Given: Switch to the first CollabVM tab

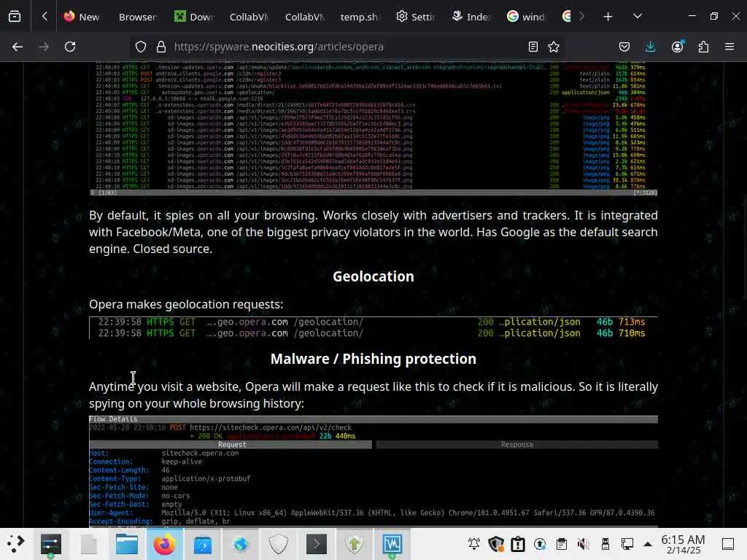Looking at the screenshot, I should 249,17.
